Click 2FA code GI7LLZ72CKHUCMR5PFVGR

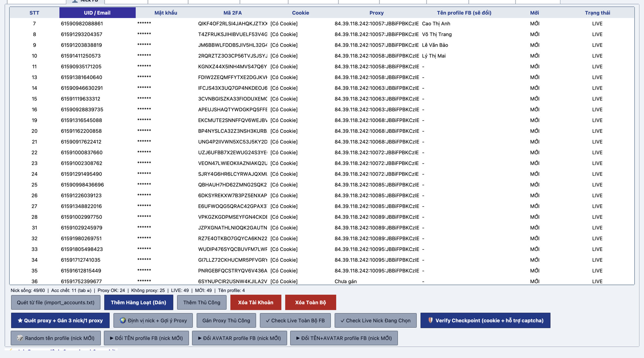[232, 260]
